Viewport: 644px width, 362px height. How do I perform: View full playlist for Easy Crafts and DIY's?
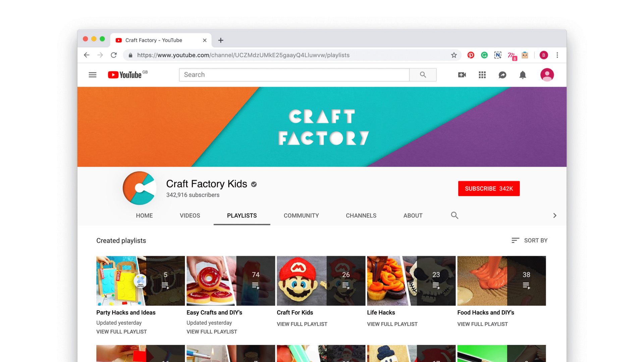pyautogui.click(x=212, y=331)
